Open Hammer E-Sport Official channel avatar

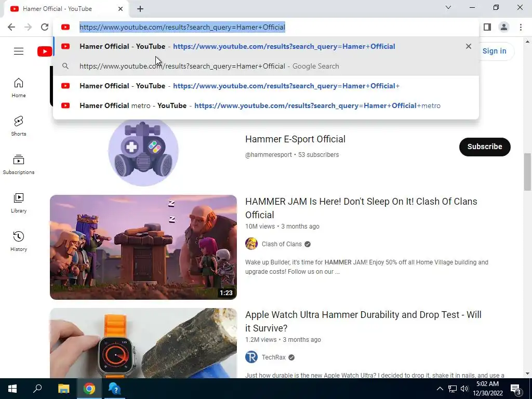pyautogui.click(x=143, y=151)
